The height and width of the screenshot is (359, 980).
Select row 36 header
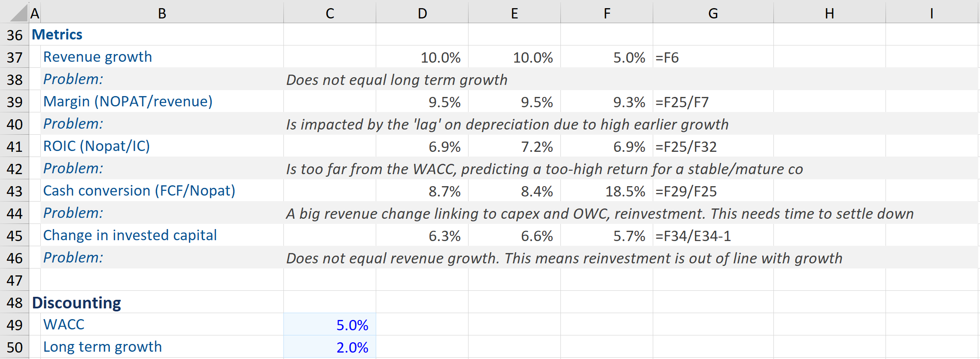point(14,35)
